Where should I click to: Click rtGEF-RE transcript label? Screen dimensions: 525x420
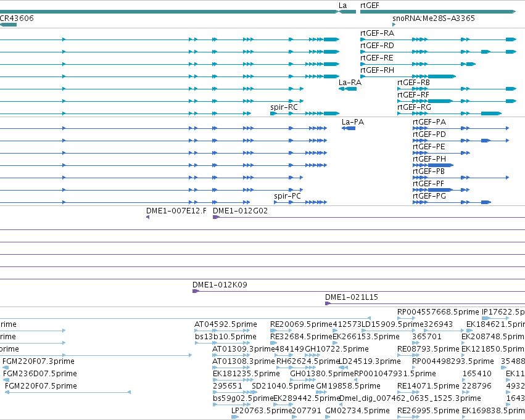tap(377, 58)
